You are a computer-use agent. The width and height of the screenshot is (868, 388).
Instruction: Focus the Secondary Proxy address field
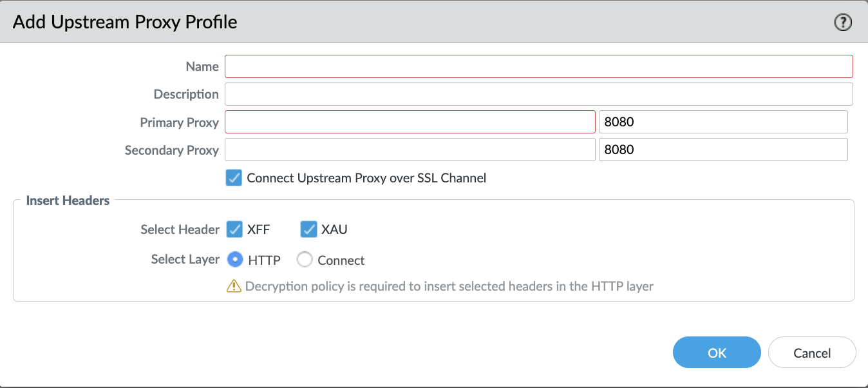pyautogui.click(x=410, y=150)
